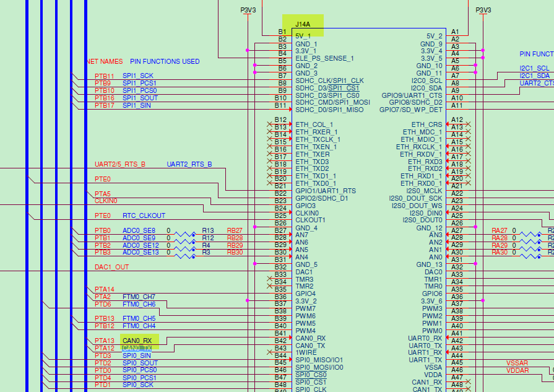
Task: Click pin name ELE_PS_SENSE_1
Action: (324, 58)
